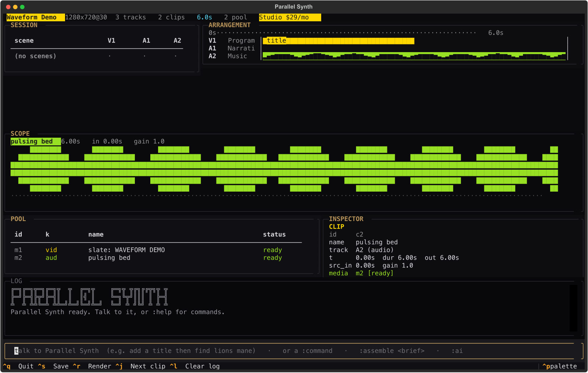Click the ready status of m2
Image resolution: width=588 pixels, height=373 pixels.
(x=272, y=258)
